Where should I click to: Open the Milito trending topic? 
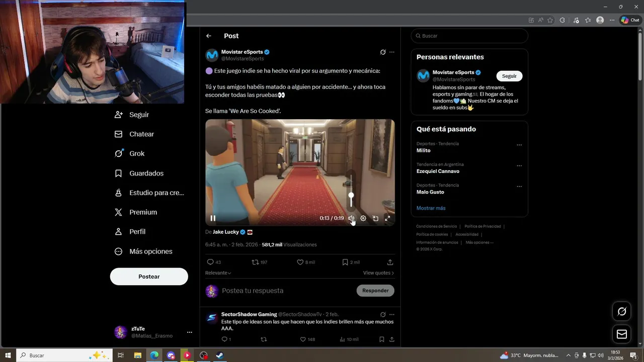pyautogui.click(x=423, y=150)
